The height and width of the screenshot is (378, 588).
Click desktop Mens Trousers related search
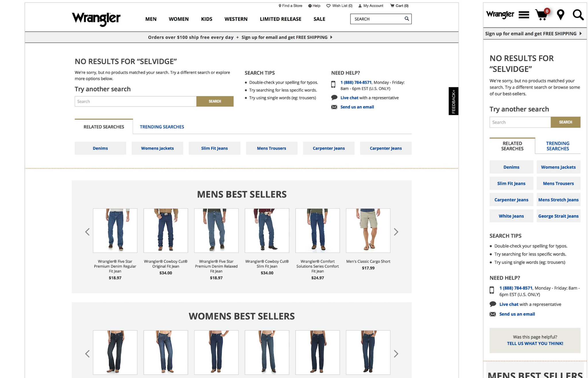pyautogui.click(x=271, y=148)
